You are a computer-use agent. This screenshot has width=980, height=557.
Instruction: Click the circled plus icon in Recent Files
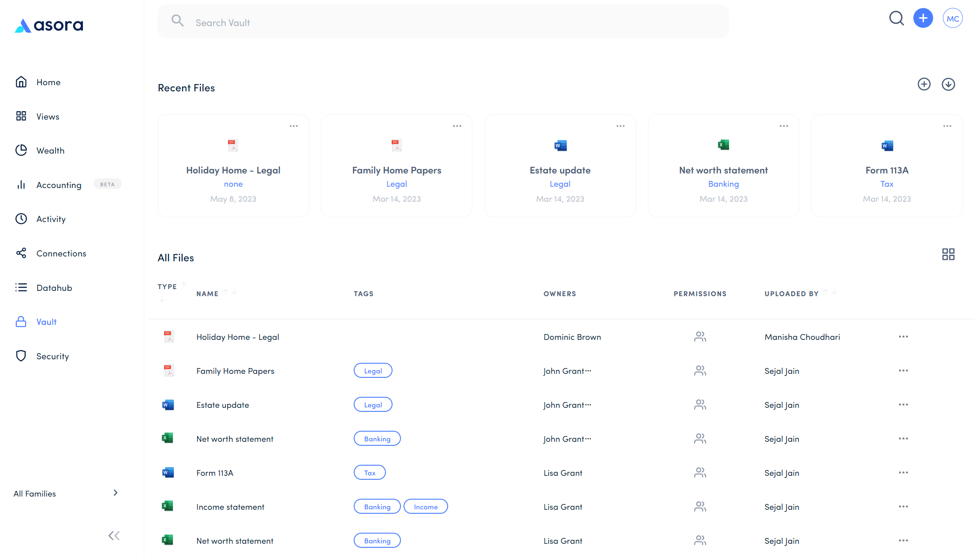click(x=924, y=84)
